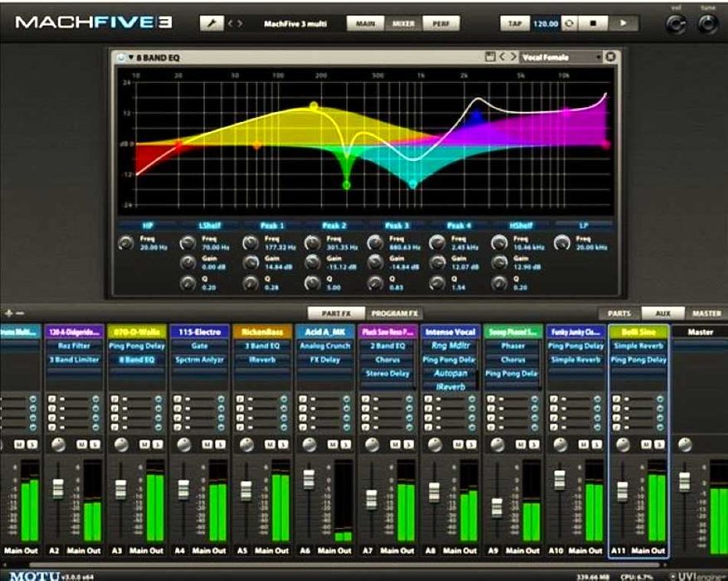
Task: Select the HP band header
Action: coord(148,226)
